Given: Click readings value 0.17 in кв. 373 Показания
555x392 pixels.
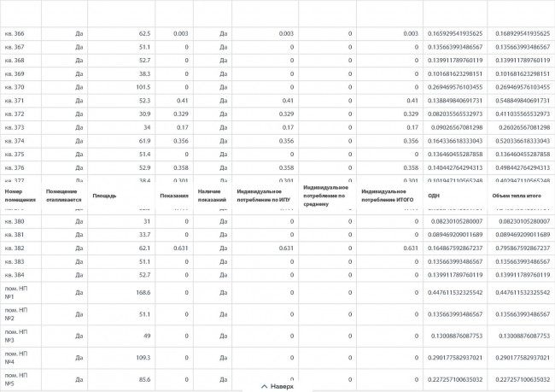Looking at the screenshot, I should [183, 127].
